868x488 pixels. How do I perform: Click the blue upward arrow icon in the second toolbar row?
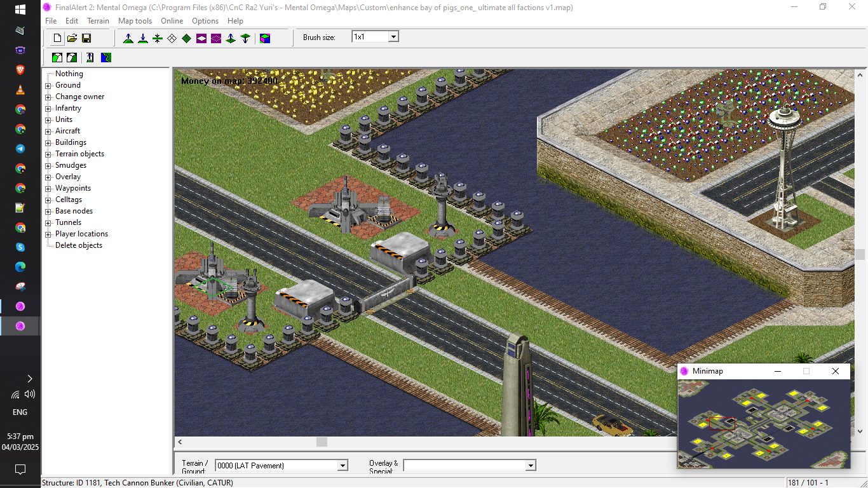pos(90,58)
